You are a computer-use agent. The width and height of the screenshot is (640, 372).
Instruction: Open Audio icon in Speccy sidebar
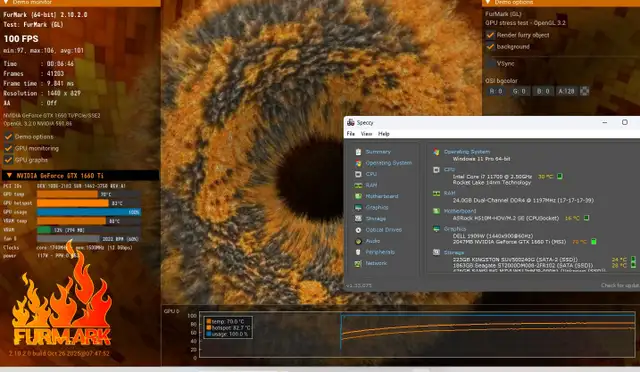(358, 241)
